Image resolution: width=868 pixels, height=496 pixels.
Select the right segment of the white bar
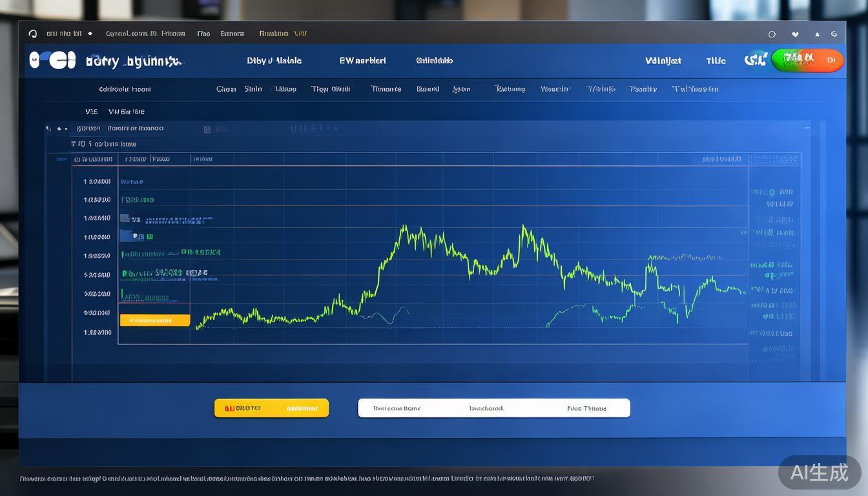click(586, 408)
